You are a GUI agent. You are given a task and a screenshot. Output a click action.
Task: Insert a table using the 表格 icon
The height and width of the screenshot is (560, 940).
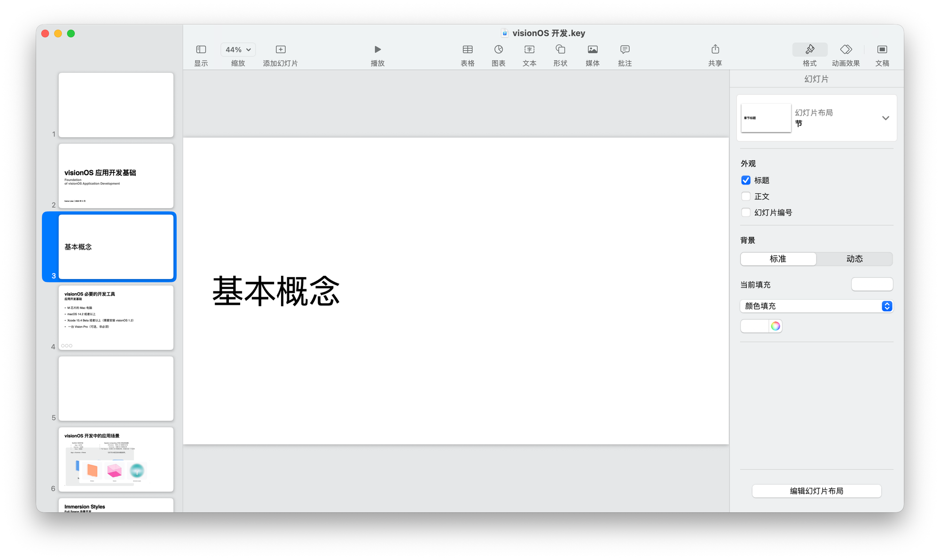point(467,49)
